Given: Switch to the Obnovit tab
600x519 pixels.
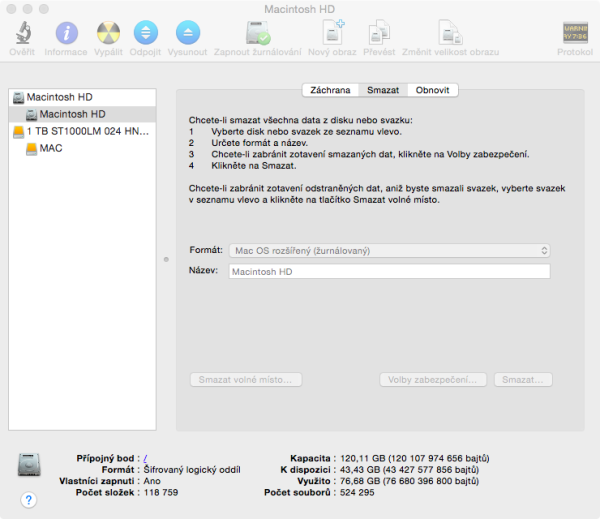Looking at the screenshot, I should [x=433, y=90].
